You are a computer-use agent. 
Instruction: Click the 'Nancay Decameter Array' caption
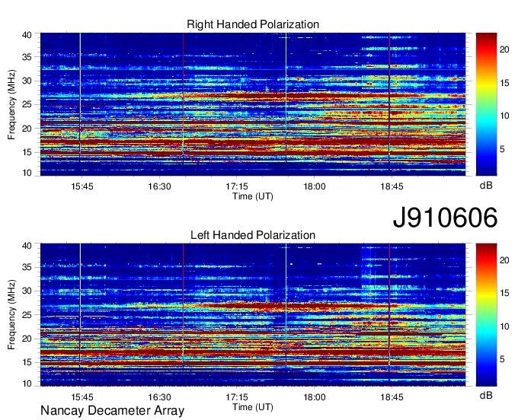pos(112,411)
